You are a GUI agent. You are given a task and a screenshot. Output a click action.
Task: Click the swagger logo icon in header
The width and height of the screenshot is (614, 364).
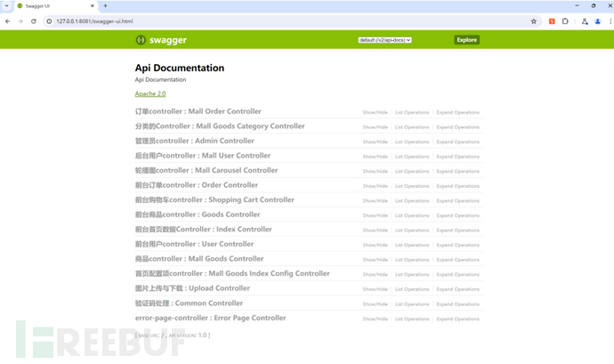pyautogui.click(x=141, y=40)
